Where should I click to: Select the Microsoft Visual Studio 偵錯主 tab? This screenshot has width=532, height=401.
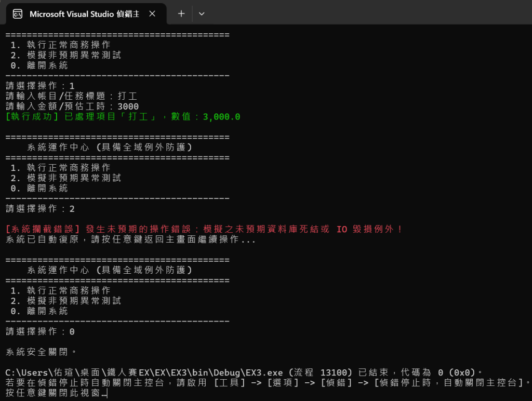[x=86, y=14]
